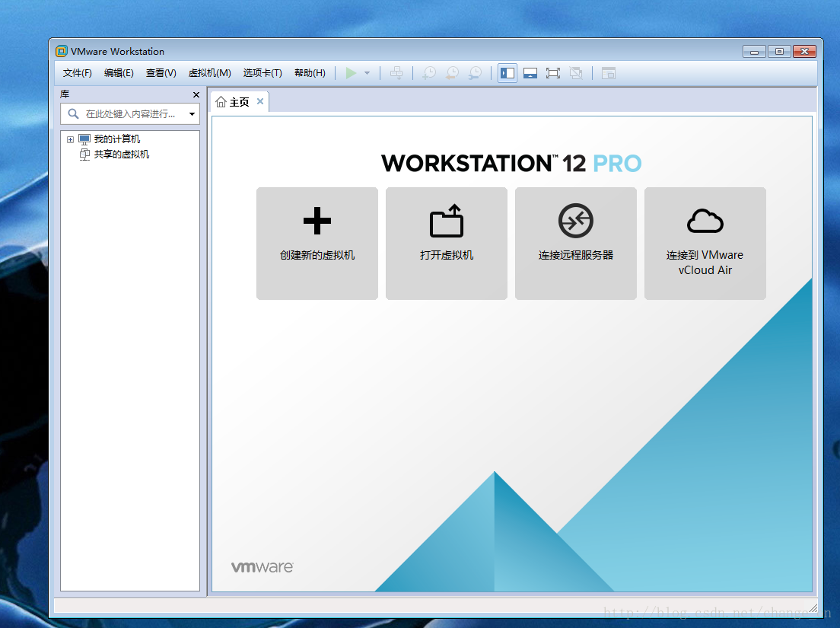Close the 主页 tab
840x628 pixels.
(x=260, y=101)
